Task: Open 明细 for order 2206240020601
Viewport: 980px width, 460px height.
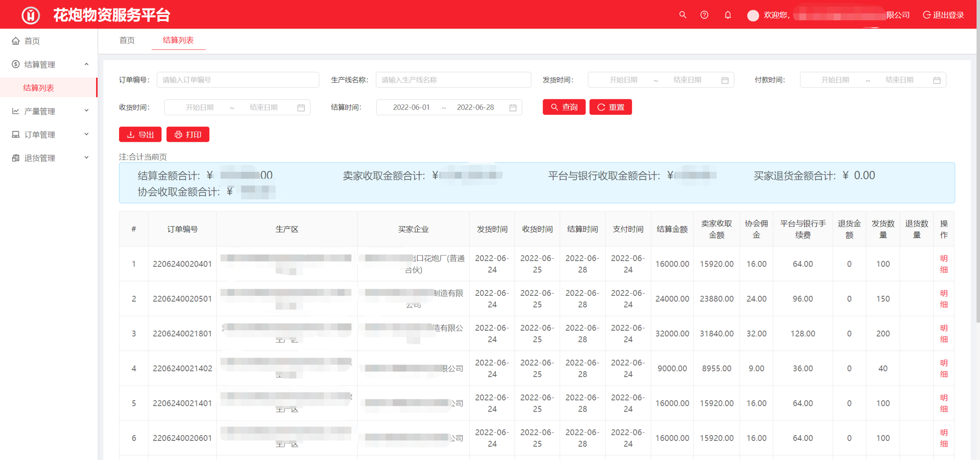Action: click(944, 438)
